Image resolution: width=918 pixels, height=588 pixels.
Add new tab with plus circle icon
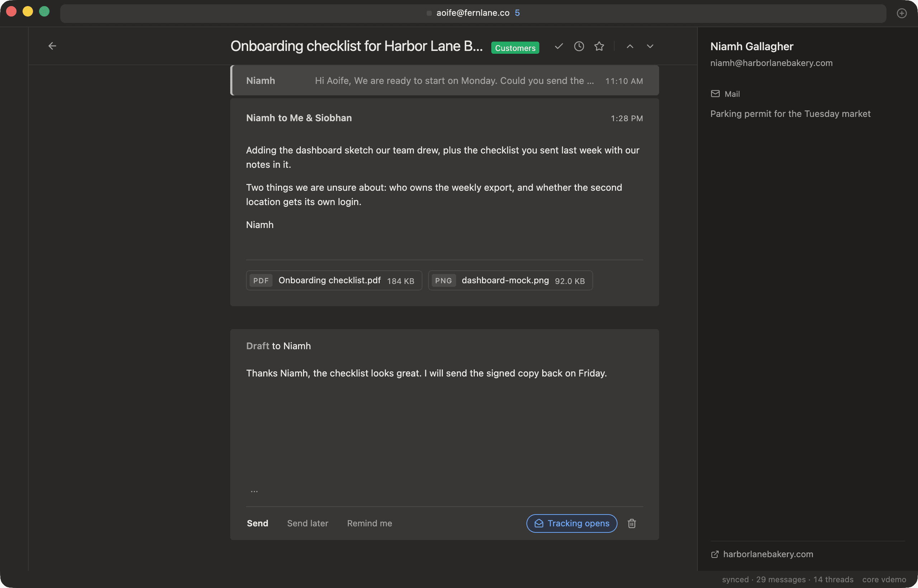pos(902,13)
